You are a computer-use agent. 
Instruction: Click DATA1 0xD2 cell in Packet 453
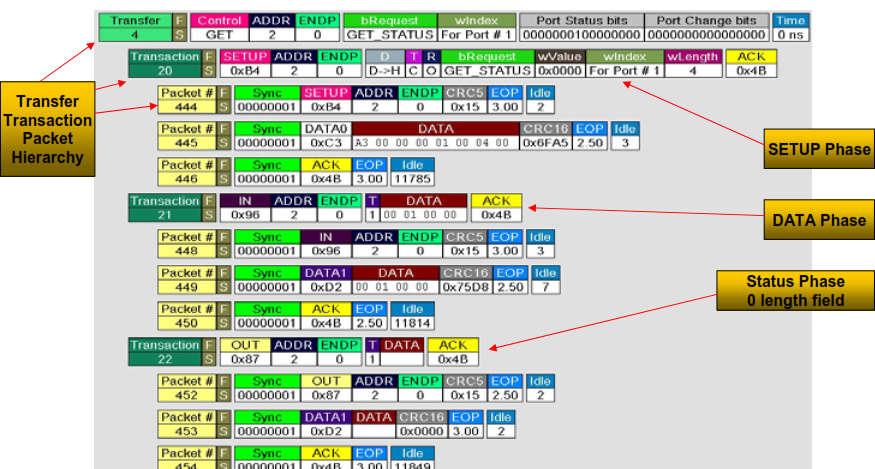coord(326,424)
